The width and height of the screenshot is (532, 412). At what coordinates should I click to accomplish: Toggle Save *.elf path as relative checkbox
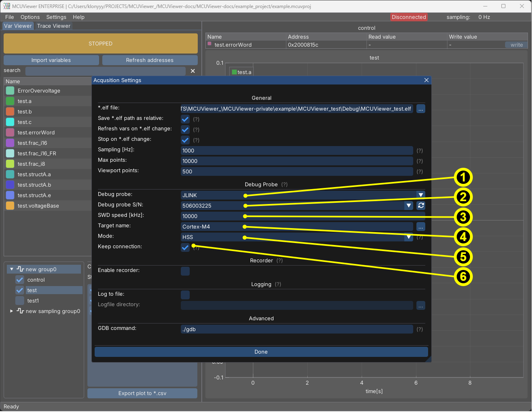[x=185, y=119]
